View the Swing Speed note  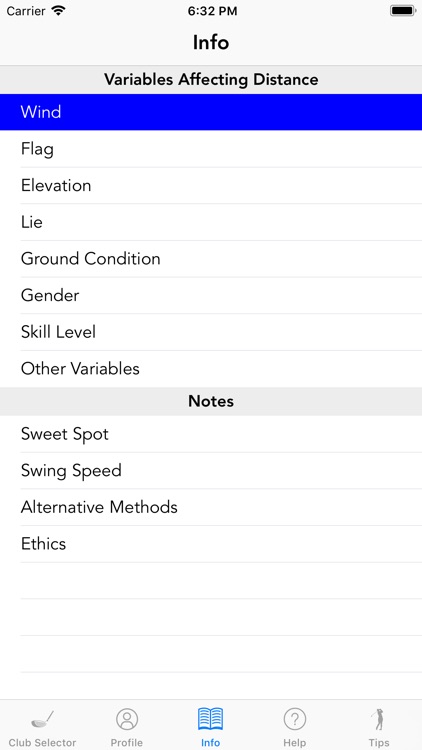(x=211, y=471)
